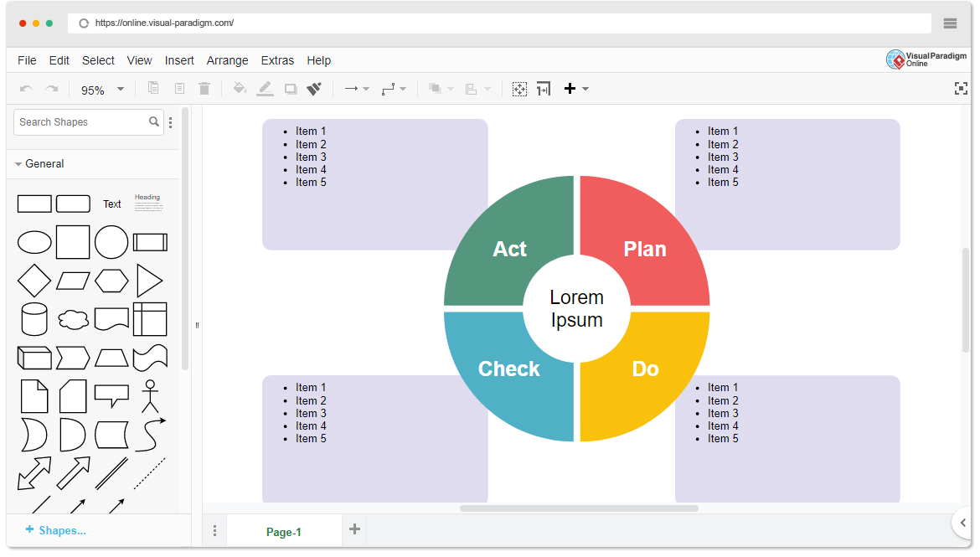Click the Visual Paradigm Online logo
The width and height of the screenshot is (980, 557).
[x=926, y=60]
